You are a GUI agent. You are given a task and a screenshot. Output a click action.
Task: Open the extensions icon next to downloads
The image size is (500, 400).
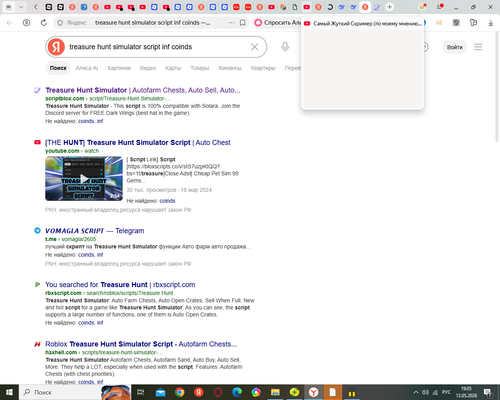pos(473,23)
